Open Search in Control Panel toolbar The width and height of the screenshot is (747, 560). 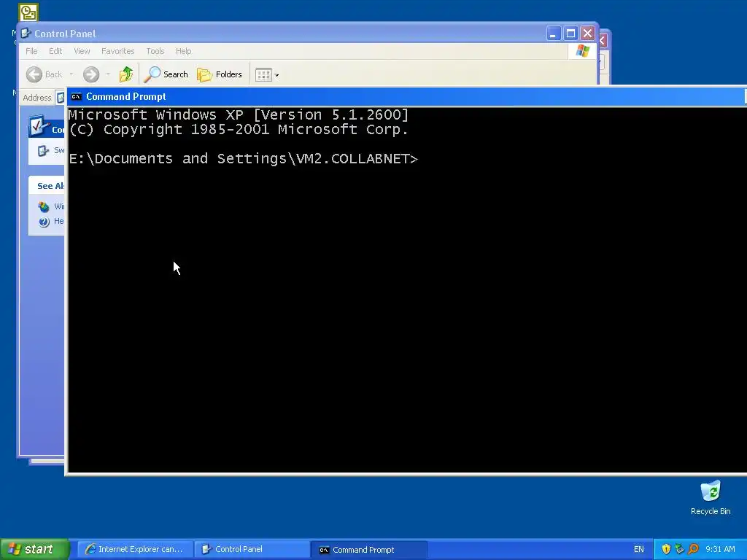[166, 74]
